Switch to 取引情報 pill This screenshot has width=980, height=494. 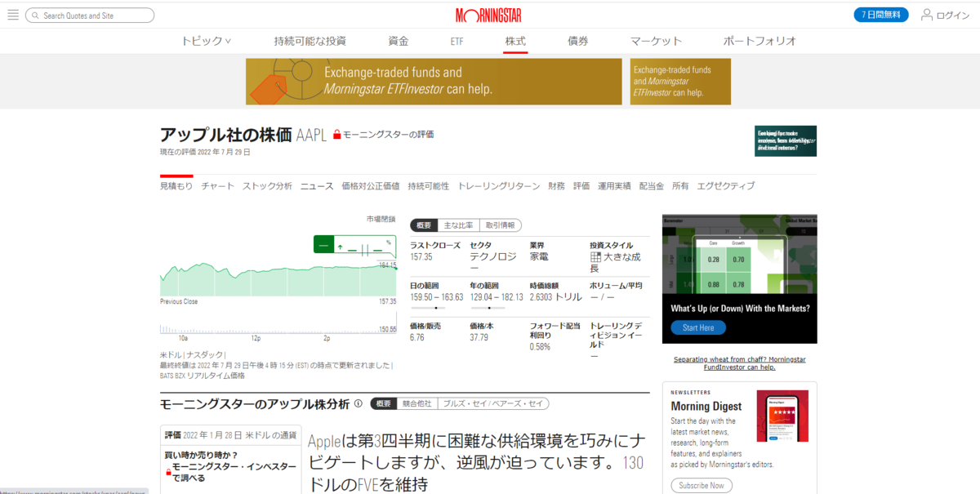pos(500,225)
